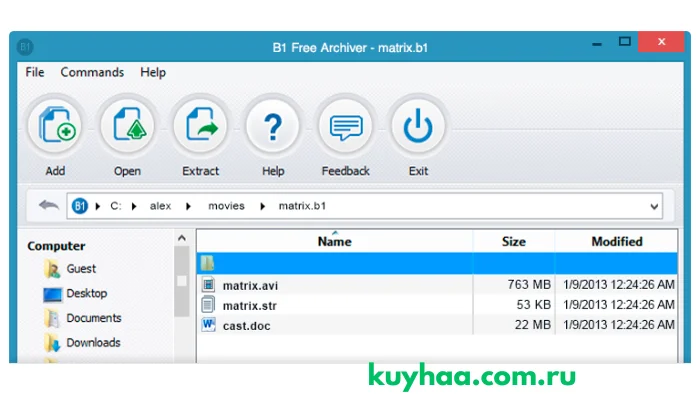
Task: Expand arrow after B1 root in path
Action: 98,206
